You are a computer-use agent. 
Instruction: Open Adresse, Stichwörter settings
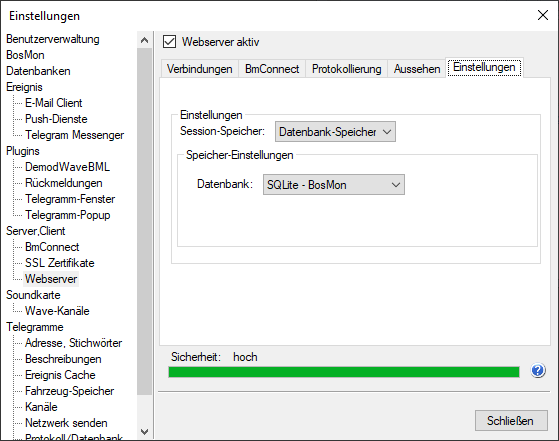coord(73,343)
